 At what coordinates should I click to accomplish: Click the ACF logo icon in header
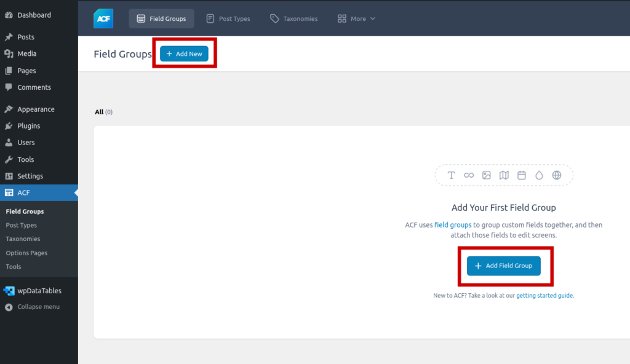point(103,18)
